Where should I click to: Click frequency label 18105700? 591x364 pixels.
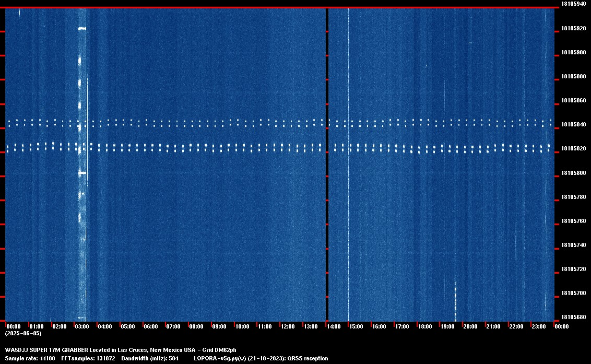[x=573, y=293]
